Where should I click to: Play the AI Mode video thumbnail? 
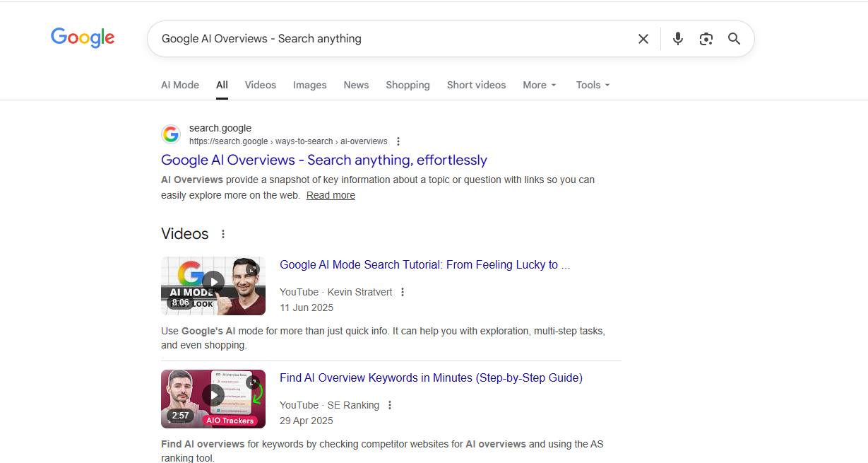click(x=213, y=286)
